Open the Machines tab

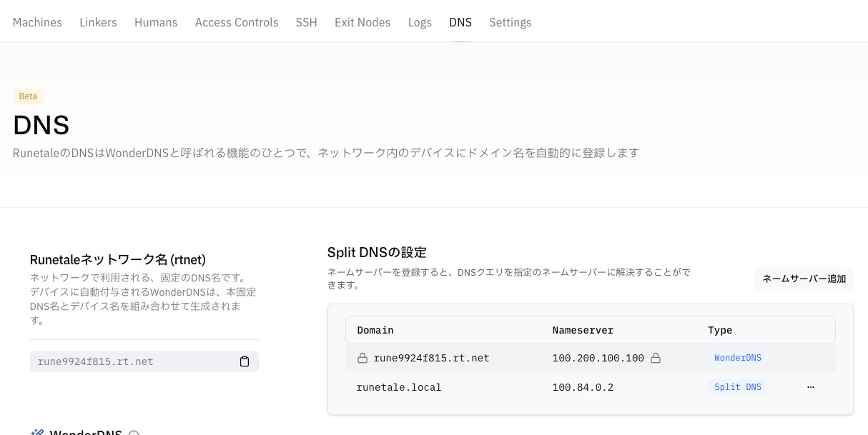tap(37, 22)
